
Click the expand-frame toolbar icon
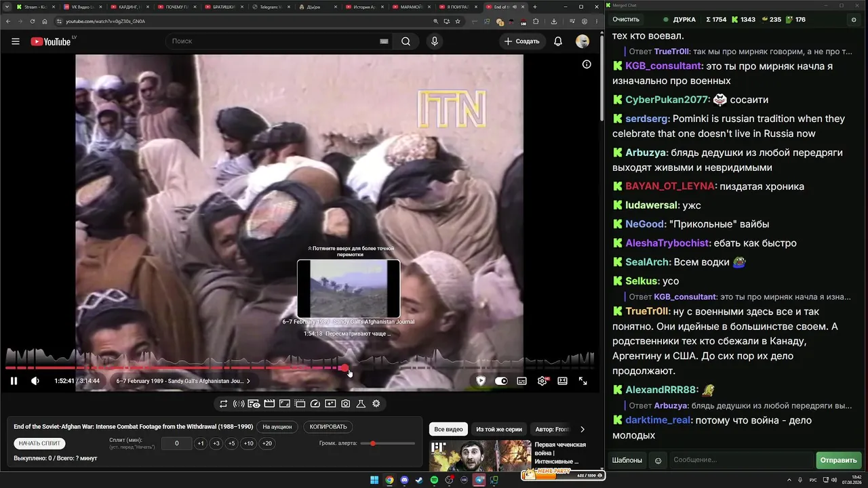pos(285,404)
